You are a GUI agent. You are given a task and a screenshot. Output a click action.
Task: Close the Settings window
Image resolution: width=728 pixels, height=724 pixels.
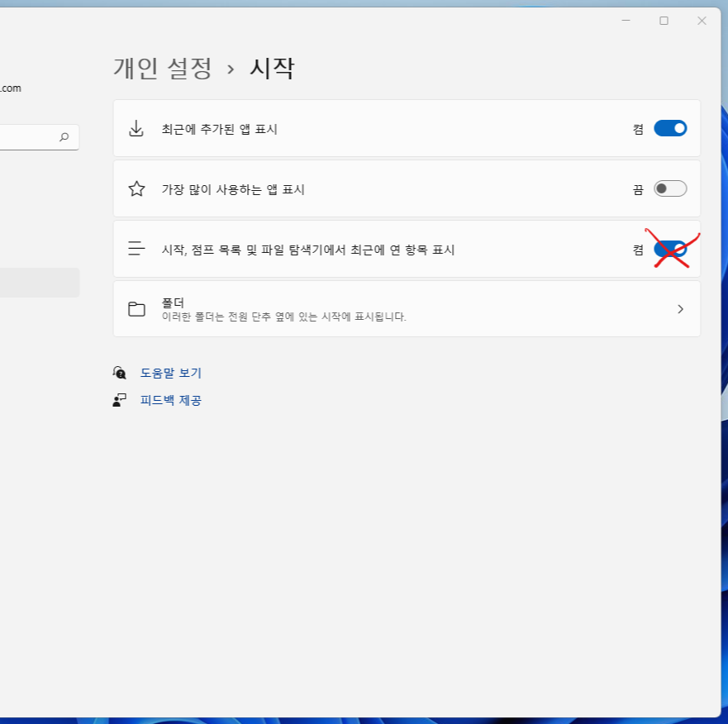click(702, 21)
